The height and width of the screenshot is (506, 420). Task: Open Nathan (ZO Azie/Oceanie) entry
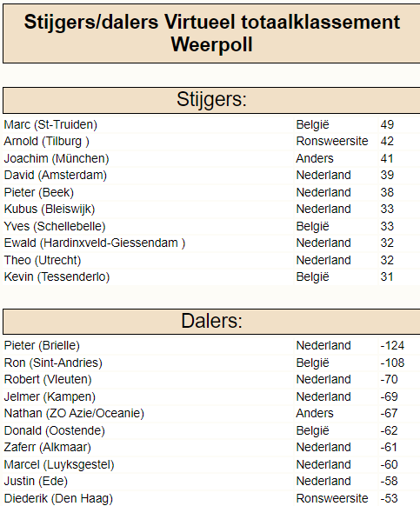pos(74,413)
